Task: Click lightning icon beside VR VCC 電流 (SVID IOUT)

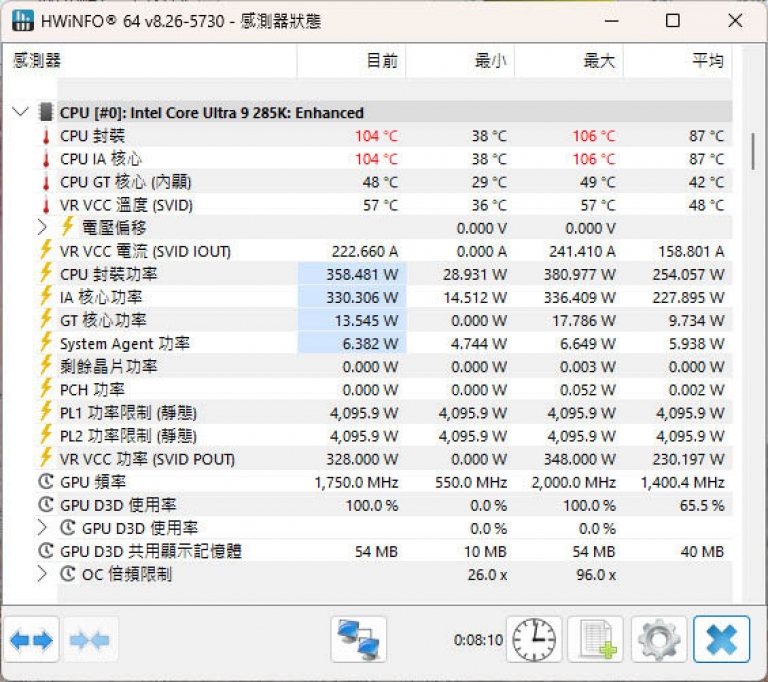Action: (x=46, y=250)
